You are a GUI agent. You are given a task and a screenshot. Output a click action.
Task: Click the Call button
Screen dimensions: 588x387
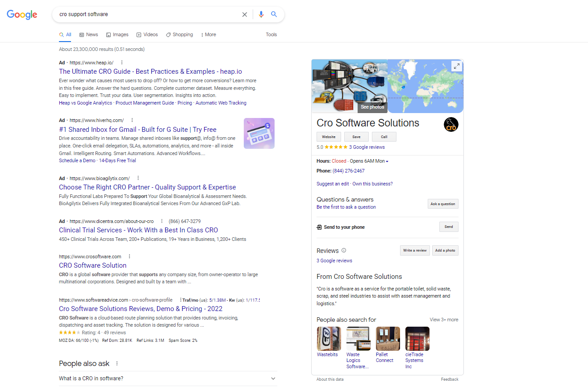tap(384, 137)
